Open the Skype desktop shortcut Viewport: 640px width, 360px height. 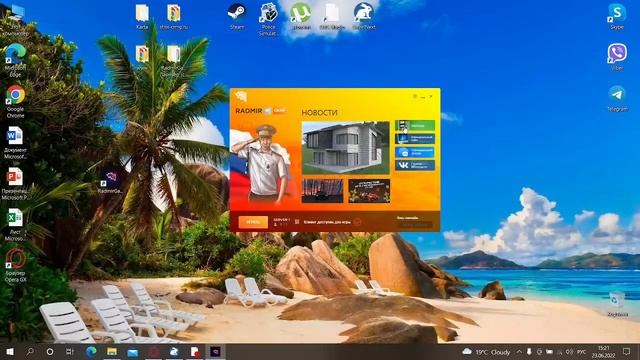[617, 16]
